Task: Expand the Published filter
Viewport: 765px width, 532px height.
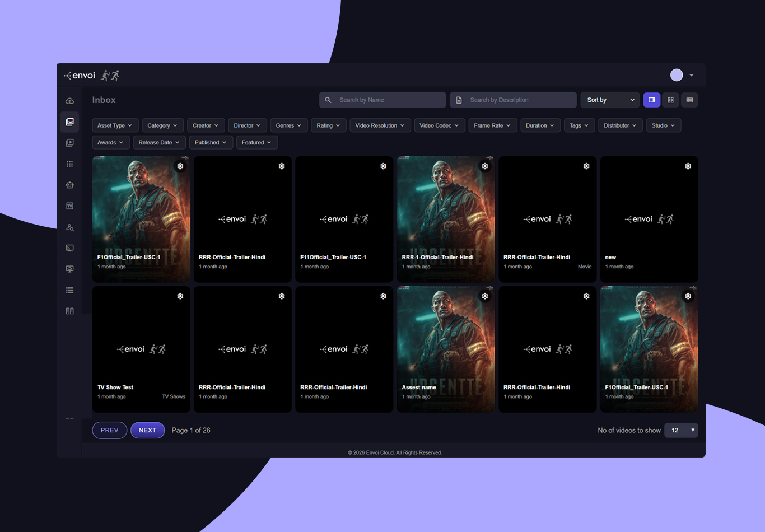Action: pos(211,142)
